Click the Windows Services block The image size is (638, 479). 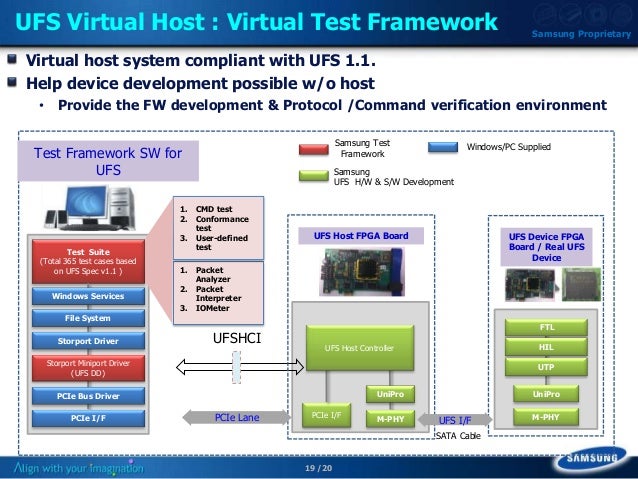click(88, 296)
